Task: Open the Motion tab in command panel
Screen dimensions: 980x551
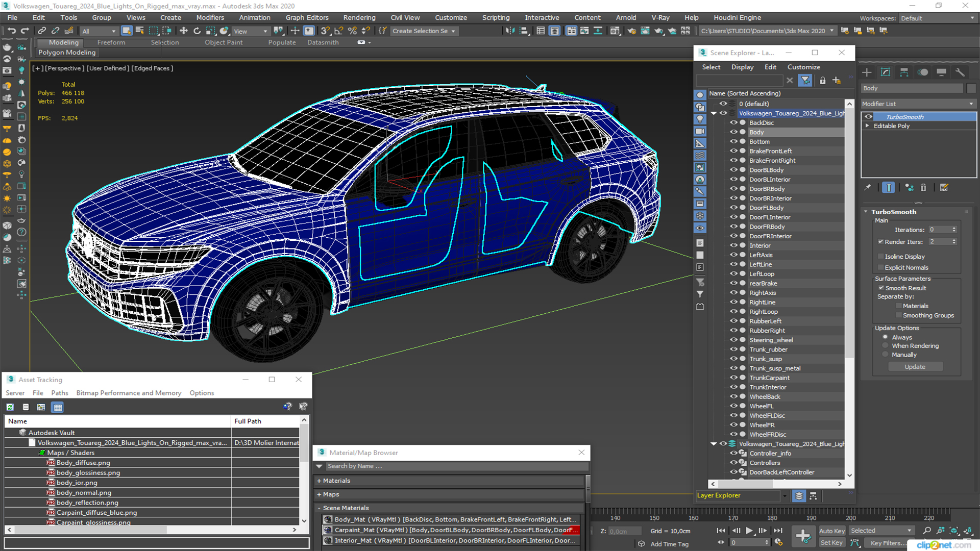Action: click(x=923, y=72)
